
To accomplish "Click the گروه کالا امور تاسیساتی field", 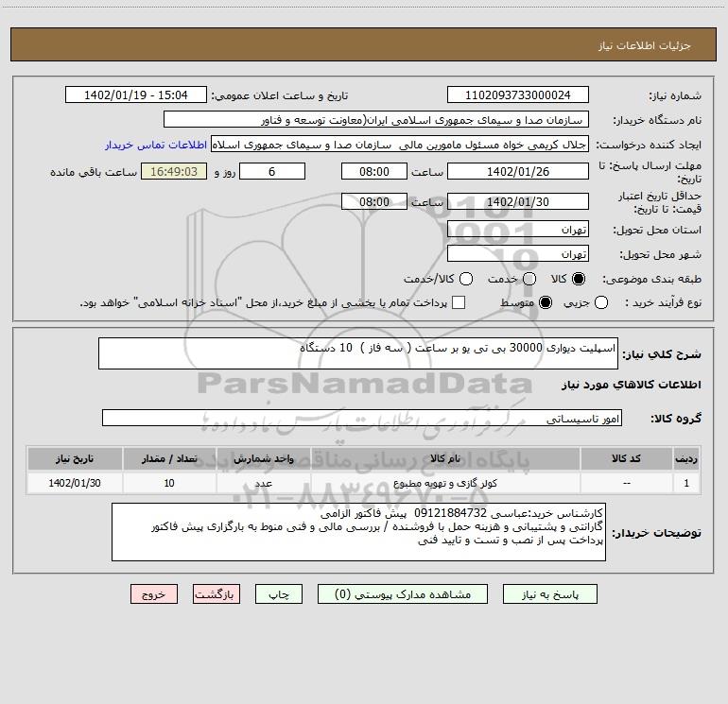I will (362, 418).
